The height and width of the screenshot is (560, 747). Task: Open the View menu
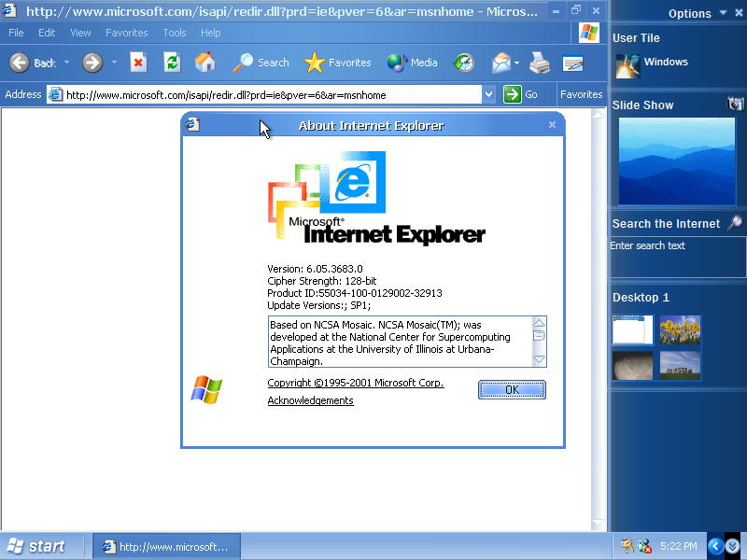(80, 33)
